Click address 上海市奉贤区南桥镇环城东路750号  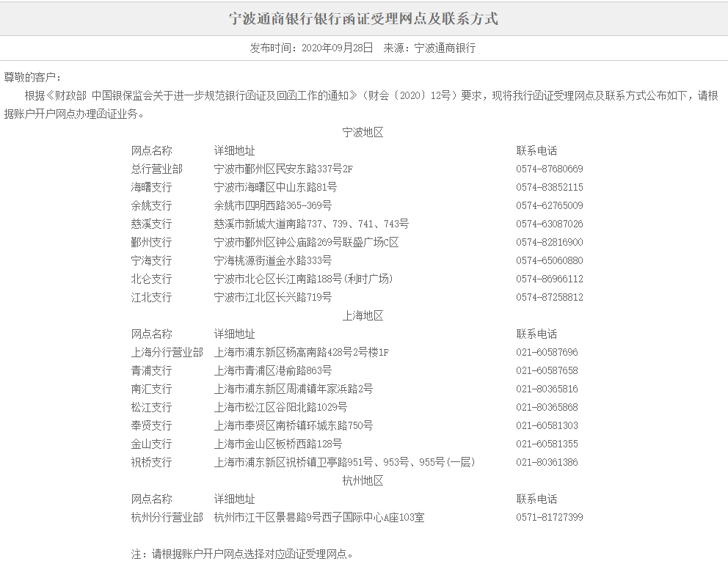[294, 426]
